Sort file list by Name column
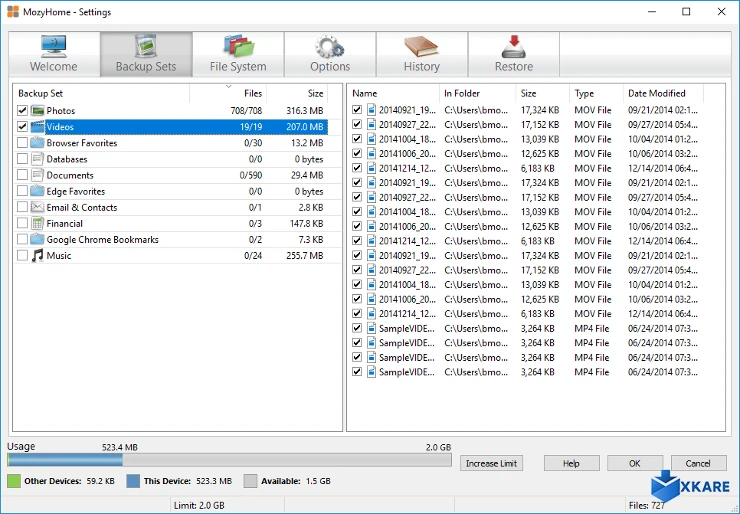The width and height of the screenshot is (740, 514). (x=365, y=93)
